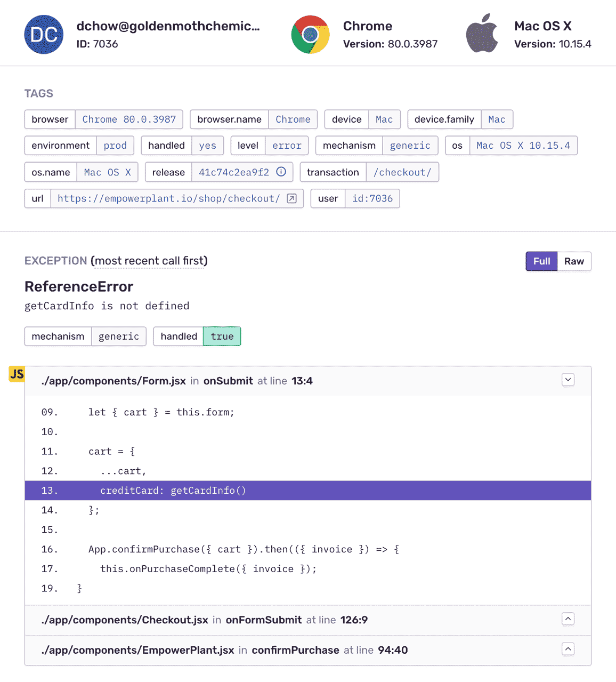Viewport: 616px width, 682px height.
Task: Click the empowerplant.io checkout URL link
Action: tap(168, 198)
